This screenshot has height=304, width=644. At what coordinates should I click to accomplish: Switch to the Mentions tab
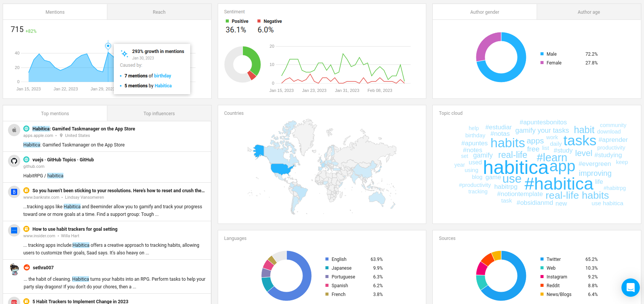pyautogui.click(x=55, y=12)
